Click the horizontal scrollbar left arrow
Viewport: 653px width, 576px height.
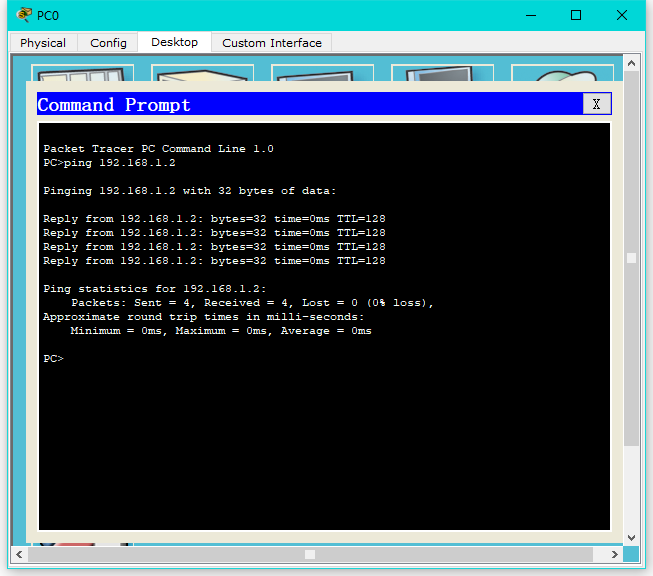(19, 554)
